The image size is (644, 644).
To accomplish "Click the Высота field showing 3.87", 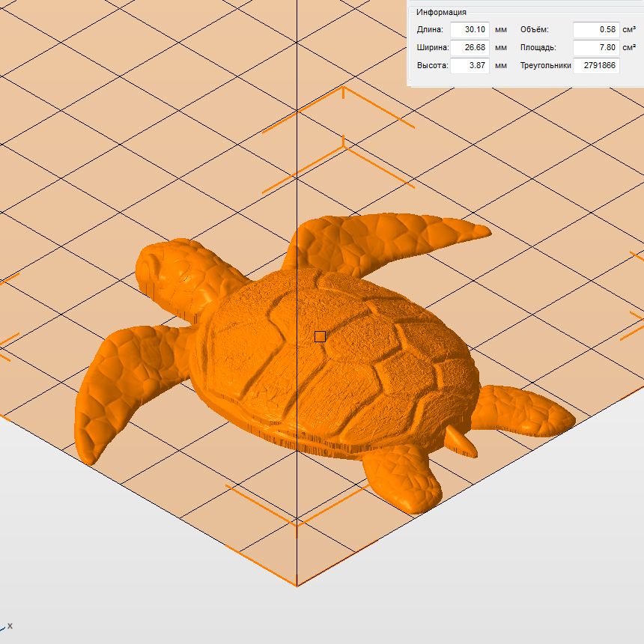I will 470,66.
